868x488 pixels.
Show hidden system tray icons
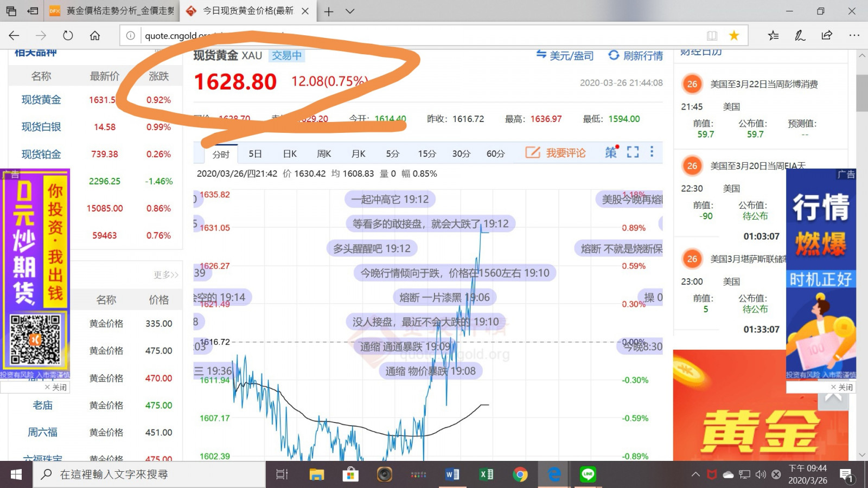695,474
